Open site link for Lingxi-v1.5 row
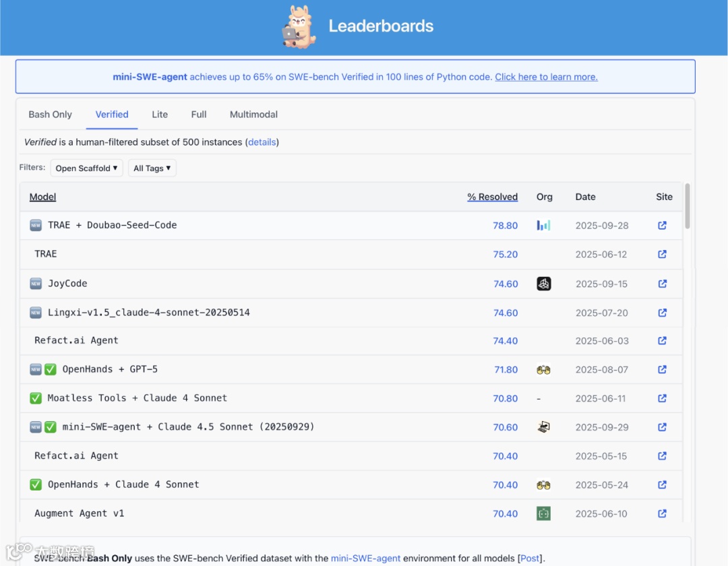The image size is (728, 566). (662, 313)
